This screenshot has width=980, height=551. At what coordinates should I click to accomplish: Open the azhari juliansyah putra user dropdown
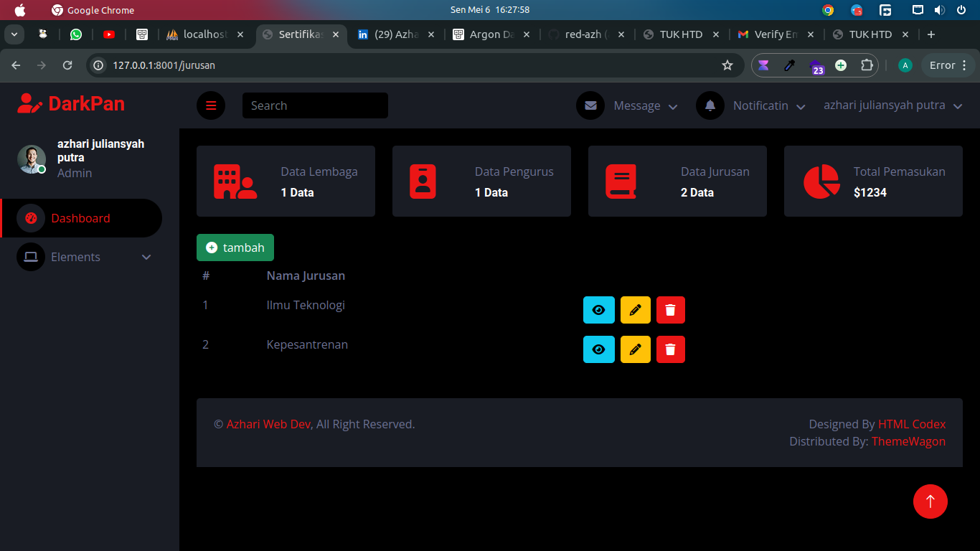[892, 105]
